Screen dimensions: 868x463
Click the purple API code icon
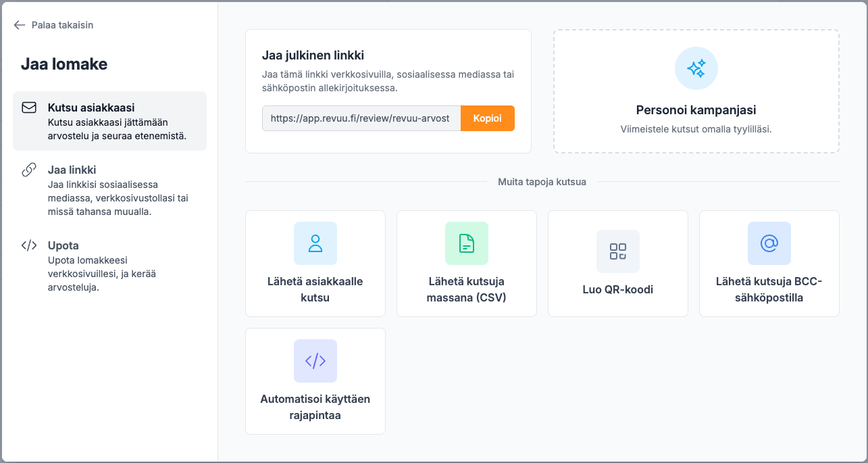315,361
